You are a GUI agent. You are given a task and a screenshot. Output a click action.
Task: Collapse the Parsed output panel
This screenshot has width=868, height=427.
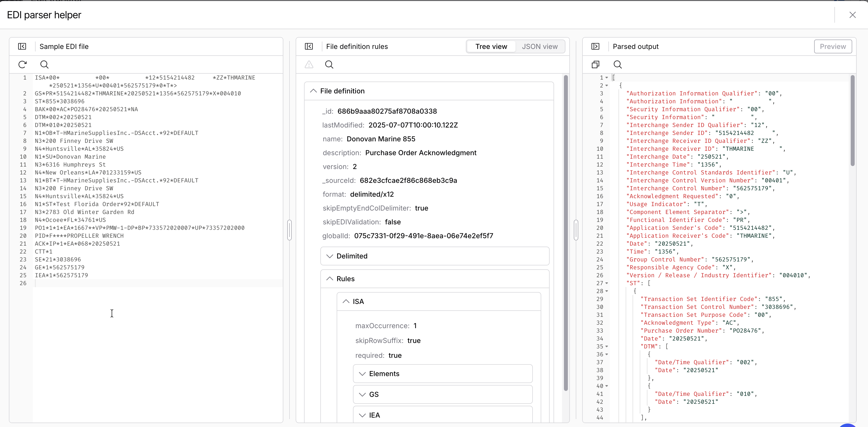pos(595,46)
